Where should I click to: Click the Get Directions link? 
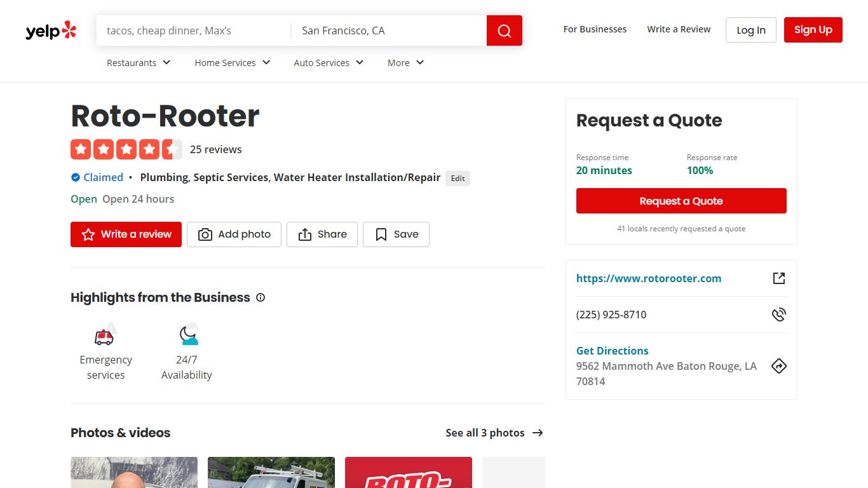613,351
